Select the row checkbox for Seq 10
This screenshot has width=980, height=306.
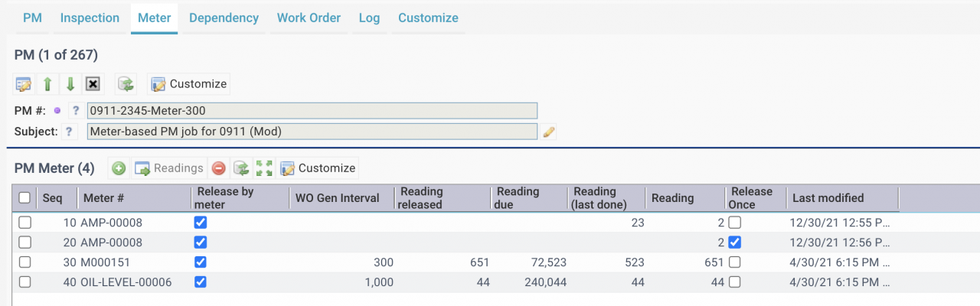click(24, 223)
